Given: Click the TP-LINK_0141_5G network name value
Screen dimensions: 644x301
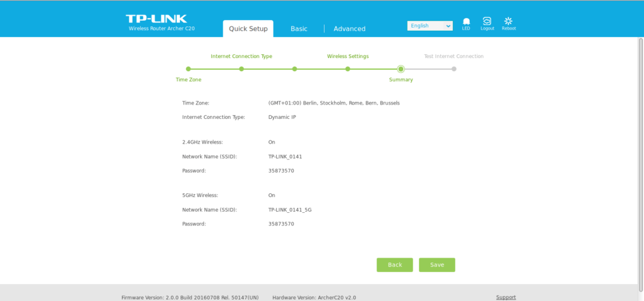Looking at the screenshot, I should pos(290,210).
